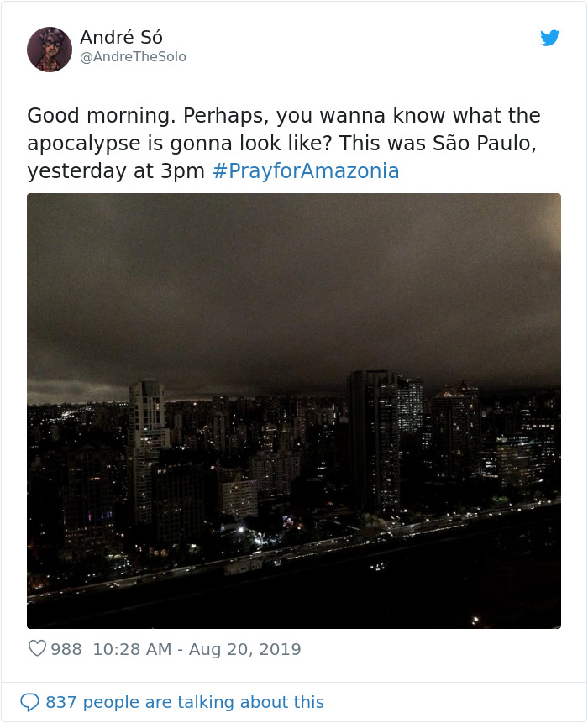Click the 988 like count
This screenshot has width=588, height=723.
pos(65,648)
